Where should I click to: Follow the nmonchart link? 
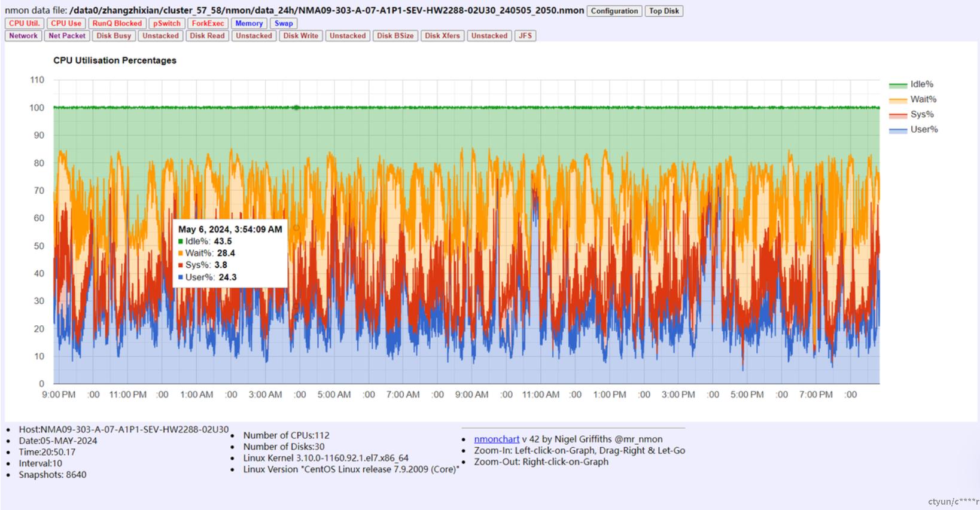[497, 439]
